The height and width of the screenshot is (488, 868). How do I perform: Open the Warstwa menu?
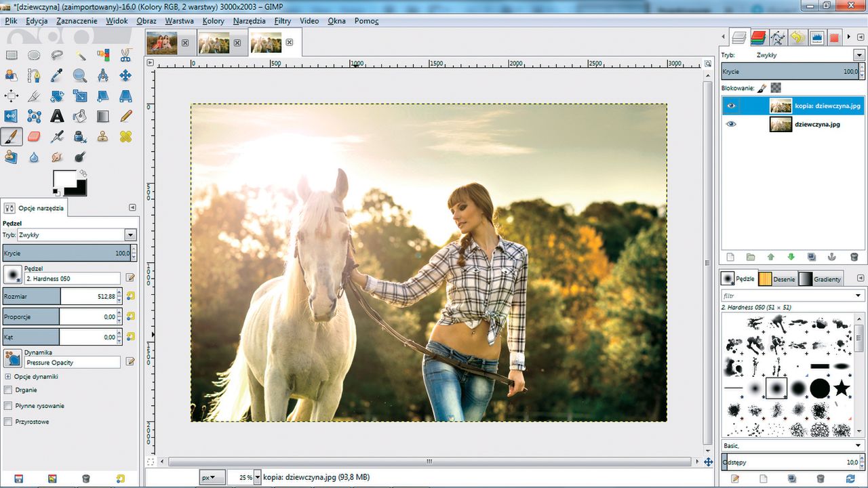(x=179, y=21)
